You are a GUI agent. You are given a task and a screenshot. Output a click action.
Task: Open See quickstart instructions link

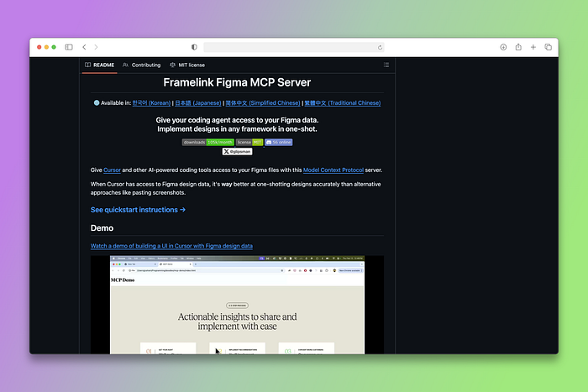click(138, 210)
